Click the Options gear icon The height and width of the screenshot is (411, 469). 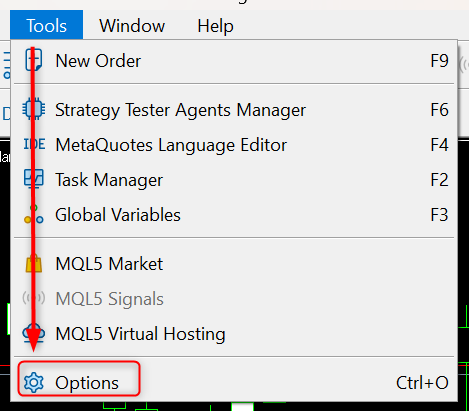point(34,383)
